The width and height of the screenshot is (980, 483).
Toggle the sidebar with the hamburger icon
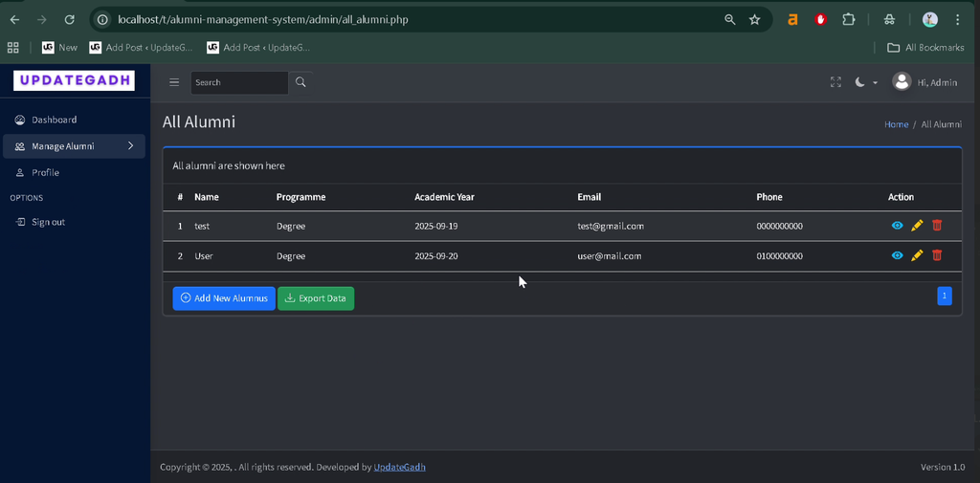[174, 82]
